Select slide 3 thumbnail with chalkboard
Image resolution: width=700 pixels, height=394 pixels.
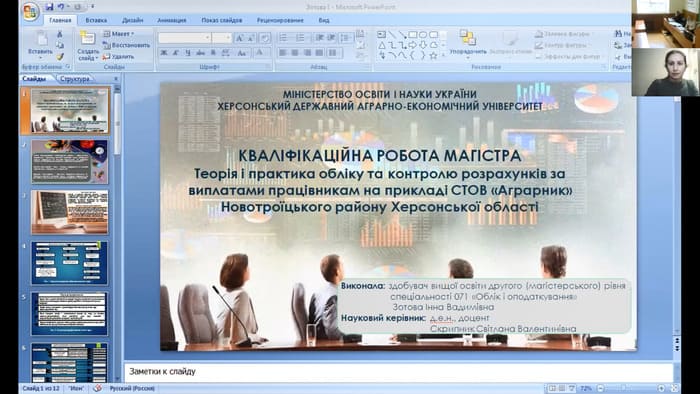pyautogui.click(x=69, y=212)
